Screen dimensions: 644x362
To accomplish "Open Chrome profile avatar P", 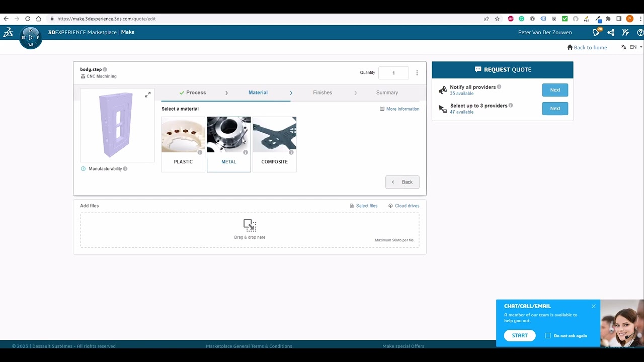I will 630,19.
